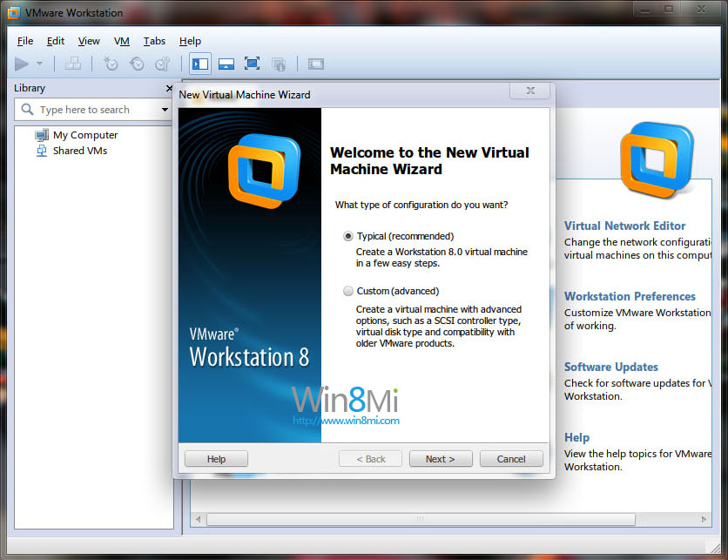Image resolution: width=728 pixels, height=560 pixels.
Task: Click the wizard's Cancel button
Action: (x=511, y=459)
